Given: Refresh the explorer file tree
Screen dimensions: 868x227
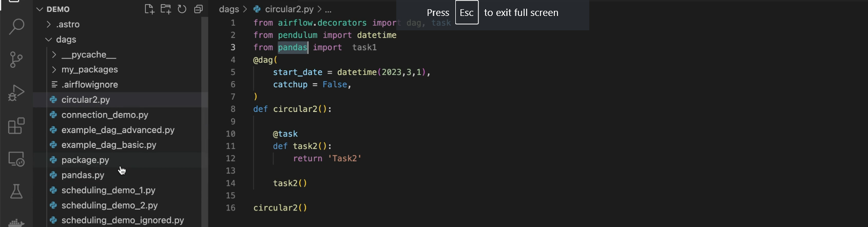Looking at the screenshot, I should pyautogui.click(x=182, y=9).
